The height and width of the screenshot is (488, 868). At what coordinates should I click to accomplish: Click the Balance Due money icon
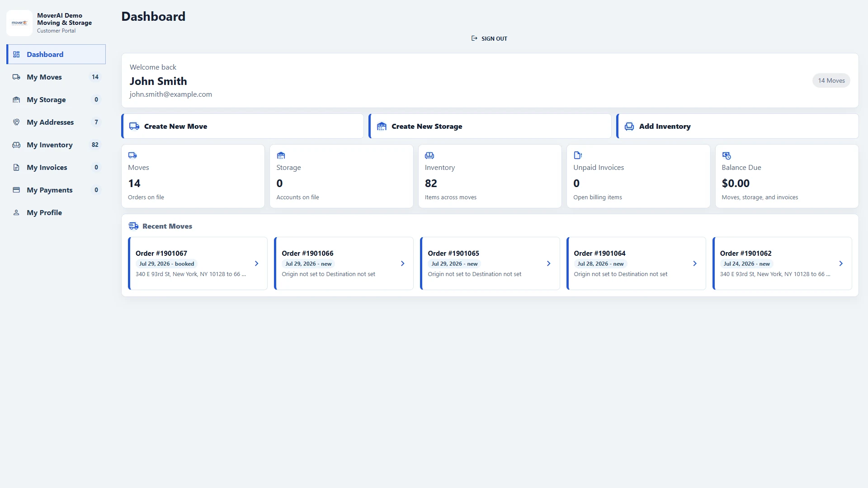pyautogui.click(x=726, y=155)
